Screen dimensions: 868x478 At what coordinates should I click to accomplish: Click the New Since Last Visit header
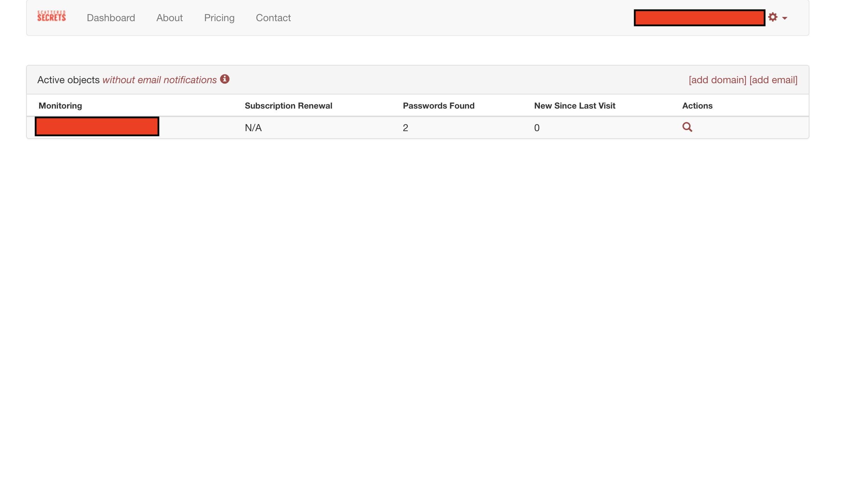coord(574,106)
